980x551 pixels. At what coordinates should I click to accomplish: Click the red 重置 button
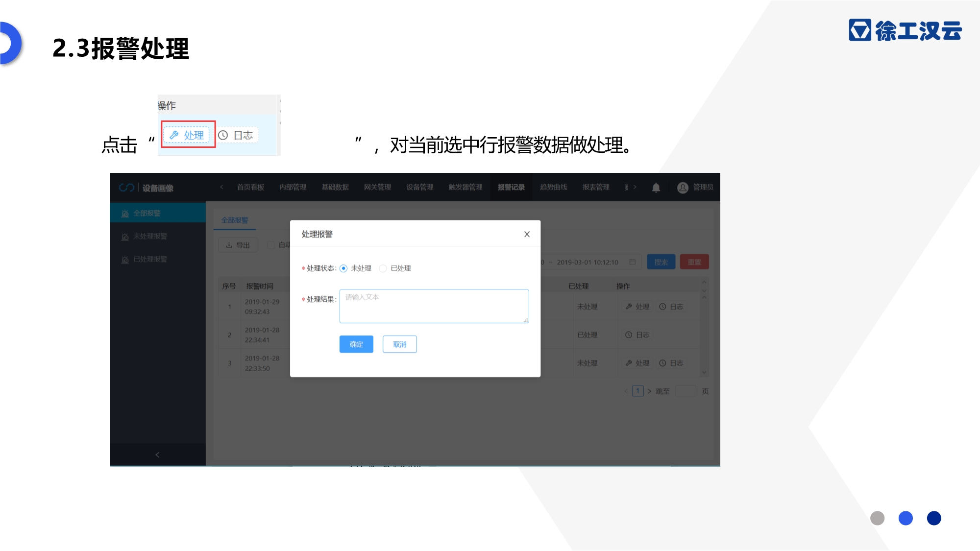click(x=694, y=262)
